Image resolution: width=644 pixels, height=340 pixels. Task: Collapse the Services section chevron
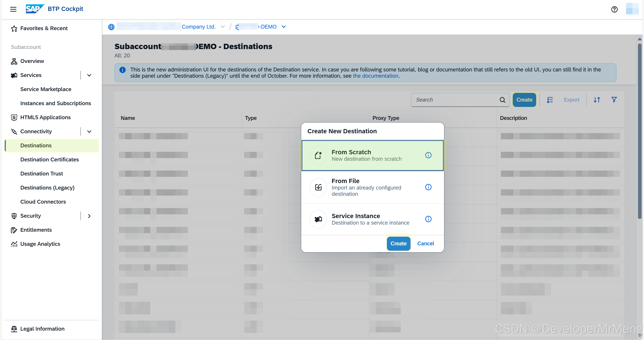tap(89, 75)
